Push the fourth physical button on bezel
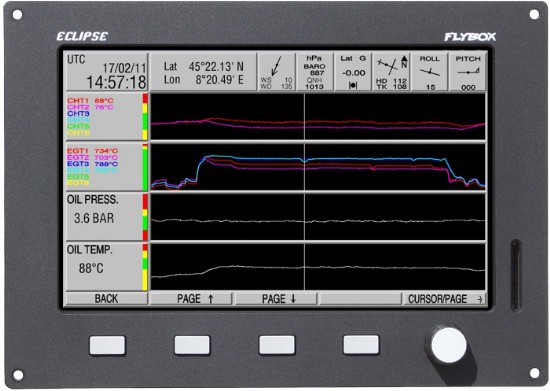Viewport: 550px width, 391px height. (361, 345)
